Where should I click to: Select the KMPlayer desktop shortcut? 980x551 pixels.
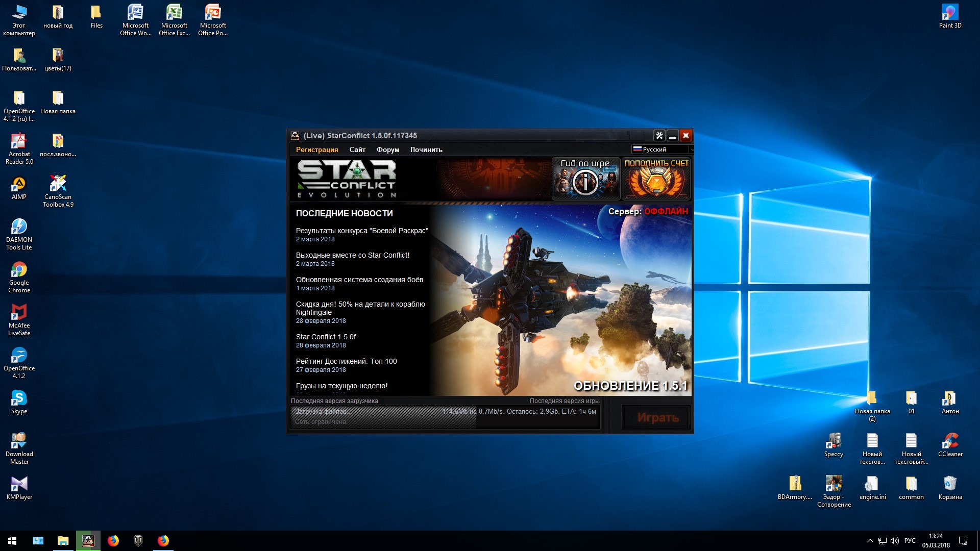click(x=19, y=488)
